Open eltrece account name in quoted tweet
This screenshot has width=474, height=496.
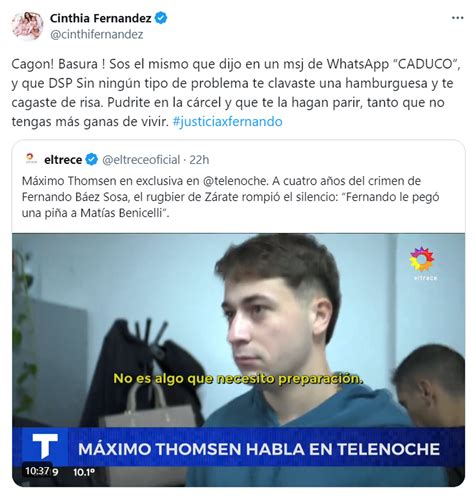click(63, 160)
